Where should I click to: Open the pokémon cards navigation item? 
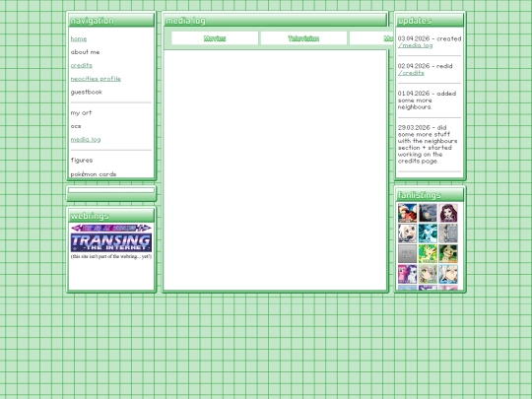click(x=94, y=174)
